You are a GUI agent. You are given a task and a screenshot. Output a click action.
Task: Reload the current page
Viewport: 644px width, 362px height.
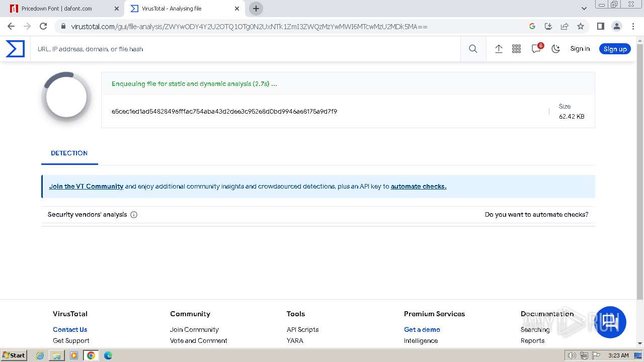[43, 26]
